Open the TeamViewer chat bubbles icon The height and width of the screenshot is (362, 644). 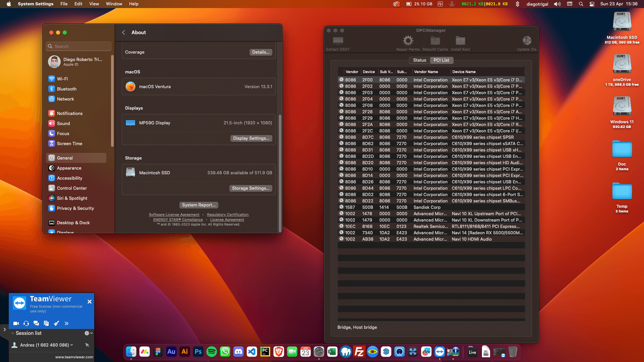click(36, 323)
